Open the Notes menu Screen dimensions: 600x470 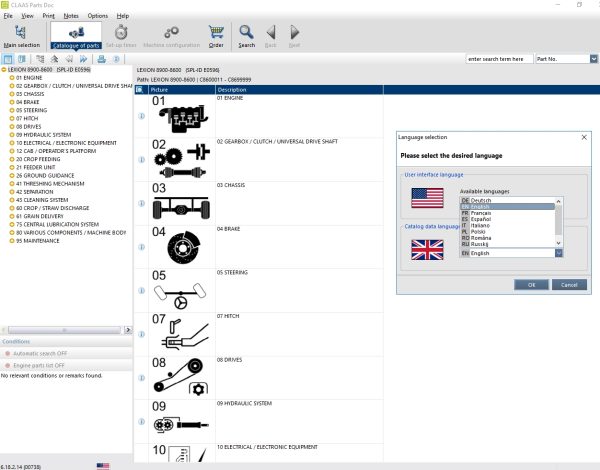(x=71, y=16)
